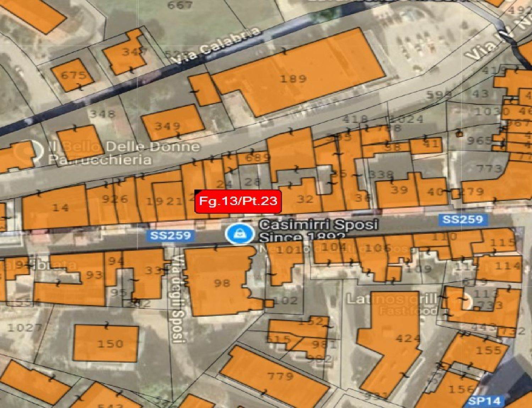Image resolution: width=532 pixels, height=408 pixels.
Task: Select the red Fg.13/Pt.23 label
Action: [x=238, y=202]
